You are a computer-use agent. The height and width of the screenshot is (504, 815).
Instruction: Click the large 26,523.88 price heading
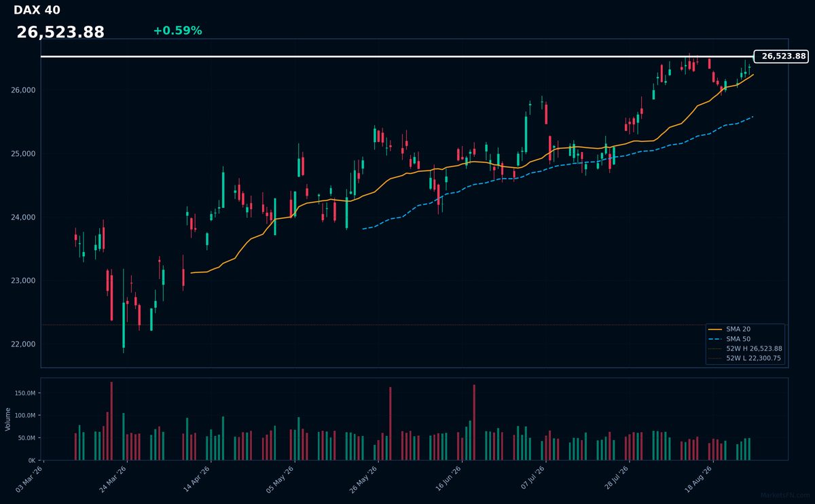[60, 32]
